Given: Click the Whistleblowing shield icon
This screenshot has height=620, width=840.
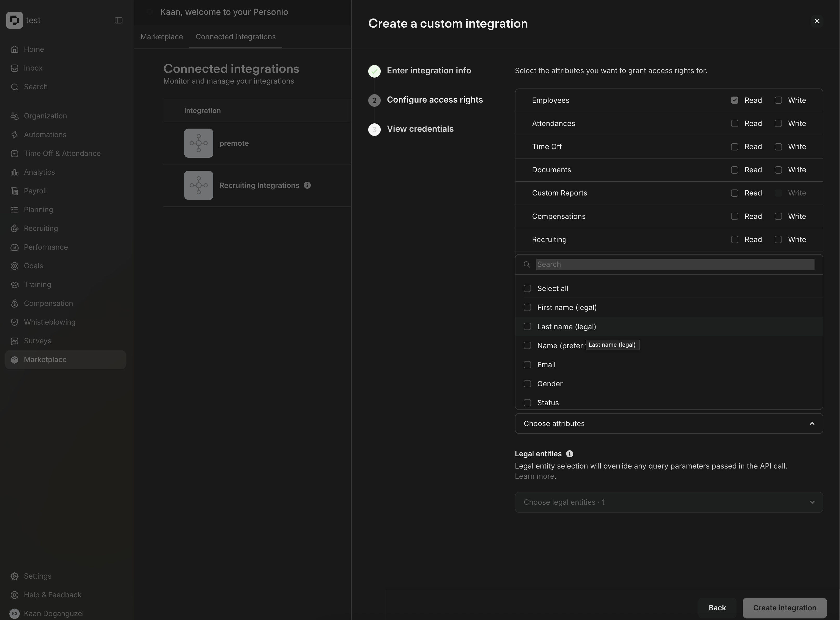Looking at the screenshot, I should point(15,322).
